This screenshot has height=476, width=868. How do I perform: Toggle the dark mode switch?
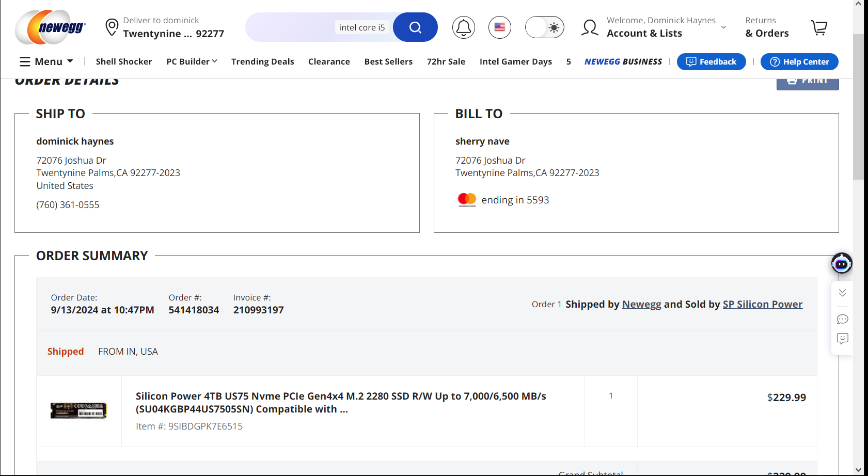[x=544, y=27]
